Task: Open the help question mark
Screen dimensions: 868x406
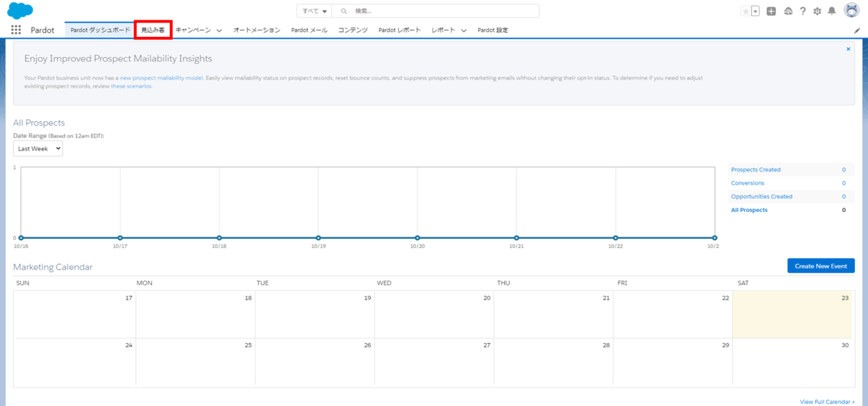Action: click(803, 11)
